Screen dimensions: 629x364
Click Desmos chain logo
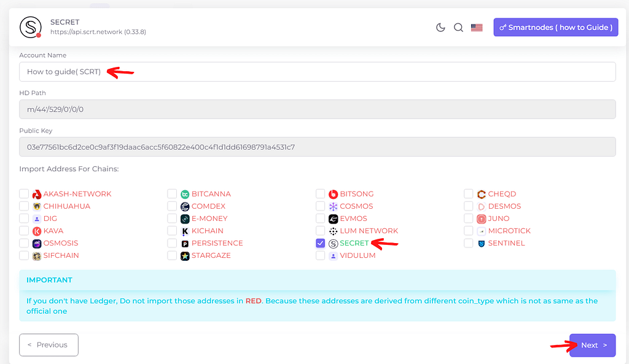[x=482, y=206]
